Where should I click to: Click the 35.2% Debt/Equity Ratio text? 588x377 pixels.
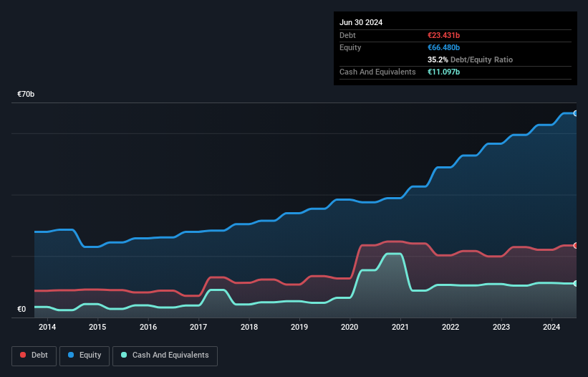(470, 59)
